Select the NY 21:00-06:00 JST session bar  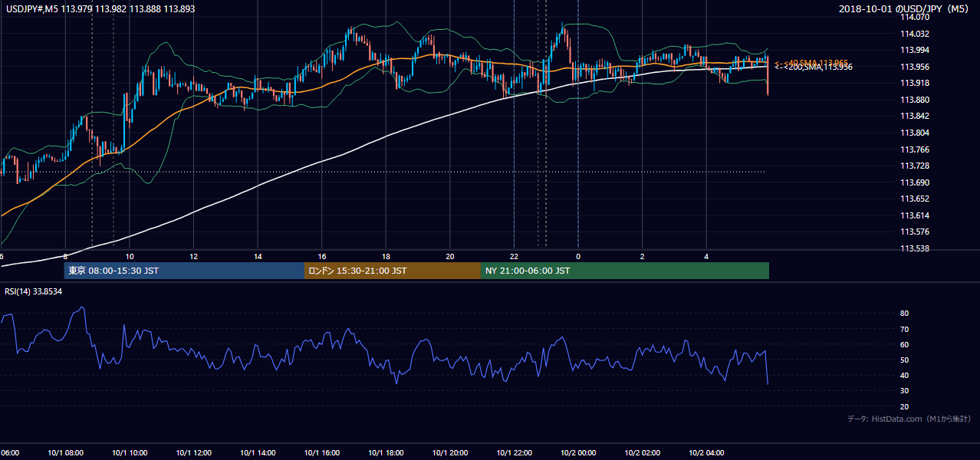(x=625, y=271)
